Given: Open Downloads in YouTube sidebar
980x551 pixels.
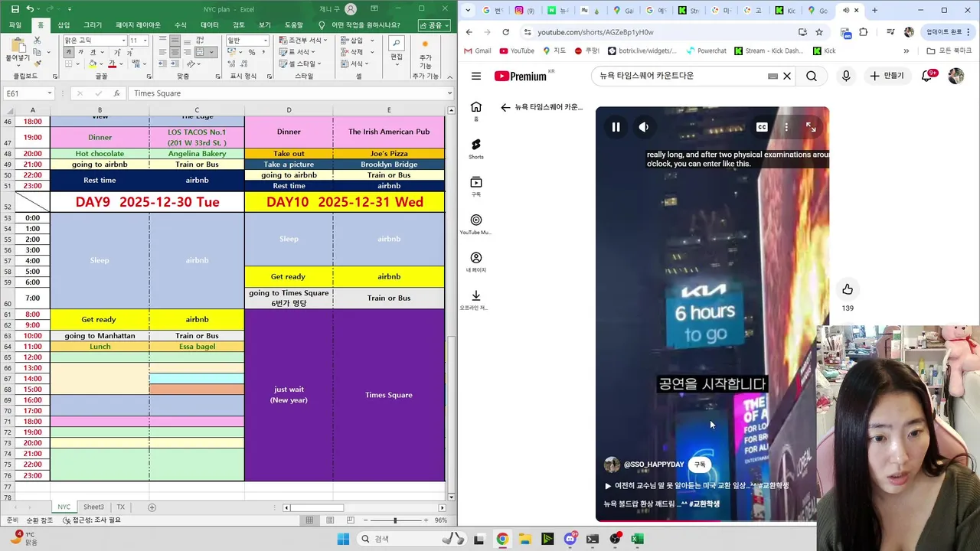Looking at the screenshot, I should [x=476, y=299].
